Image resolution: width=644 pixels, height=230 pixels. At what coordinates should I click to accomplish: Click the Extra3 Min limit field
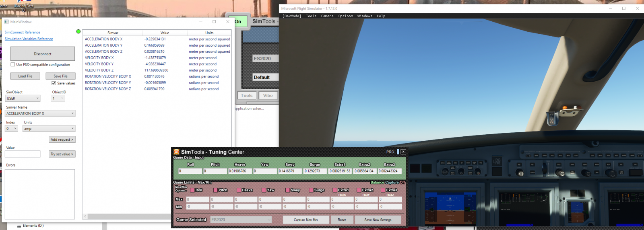tap(390, 207)
